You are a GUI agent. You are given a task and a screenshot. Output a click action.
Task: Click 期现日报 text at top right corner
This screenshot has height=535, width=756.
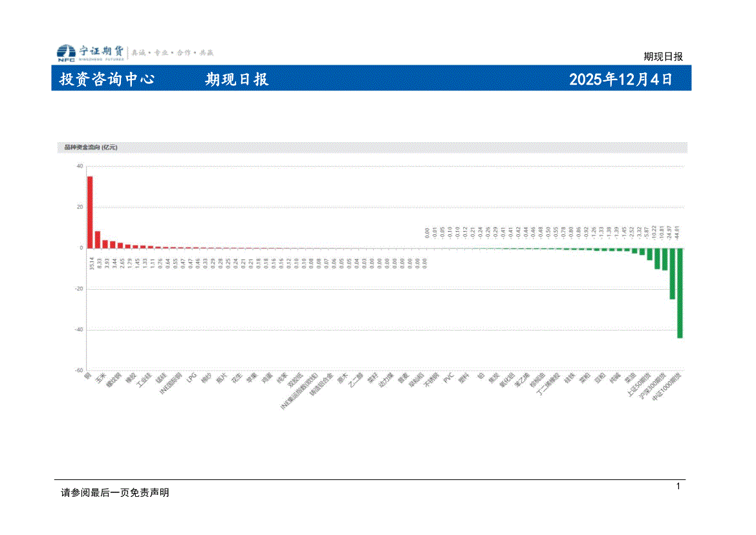[663, 56]
